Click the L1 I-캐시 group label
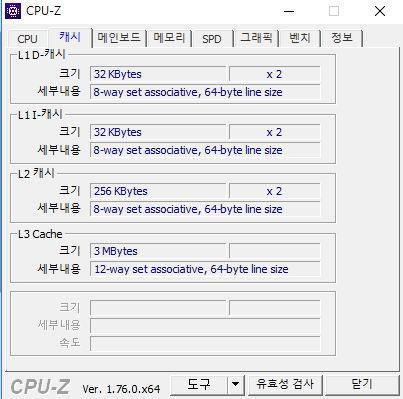 pos(40,115)
